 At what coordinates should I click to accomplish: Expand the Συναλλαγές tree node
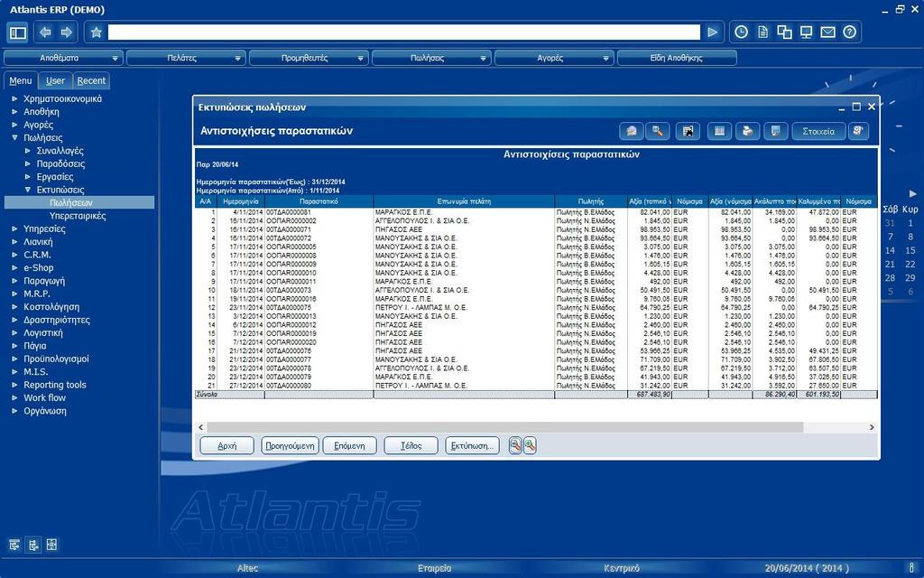[28, 151]
